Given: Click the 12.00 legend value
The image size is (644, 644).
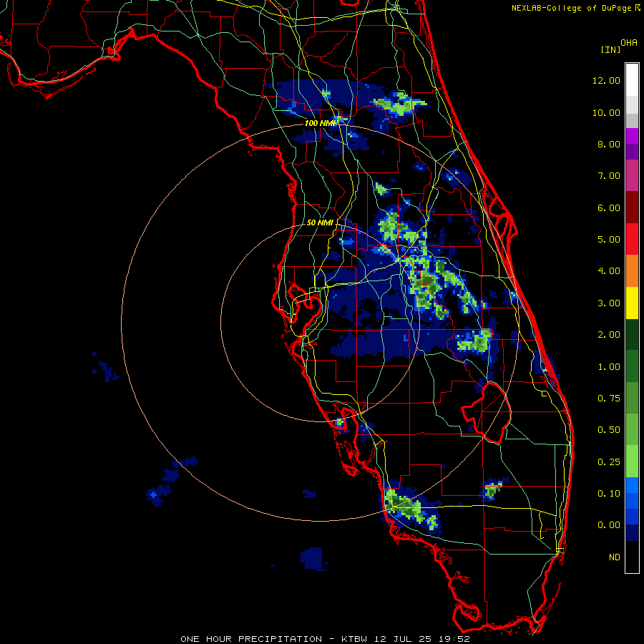Looking at the screenshot, I should pyautogui.click(x=606, y=80).
